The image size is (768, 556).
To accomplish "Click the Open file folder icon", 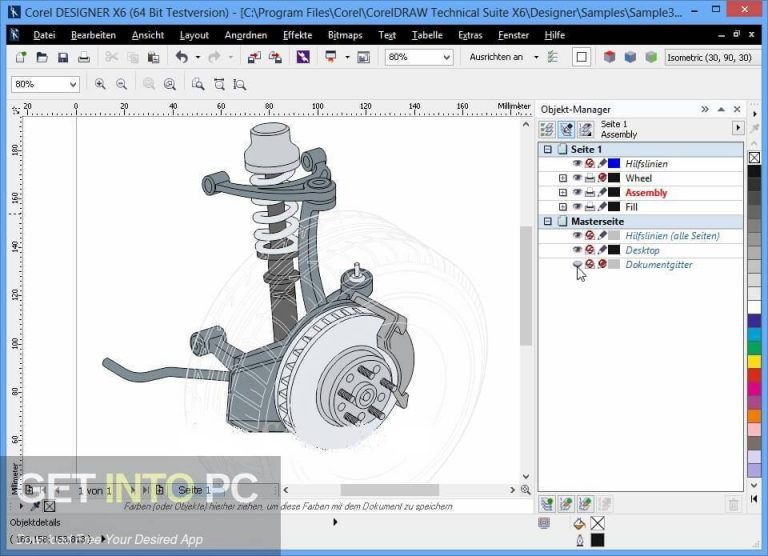I will coord(42,57).
